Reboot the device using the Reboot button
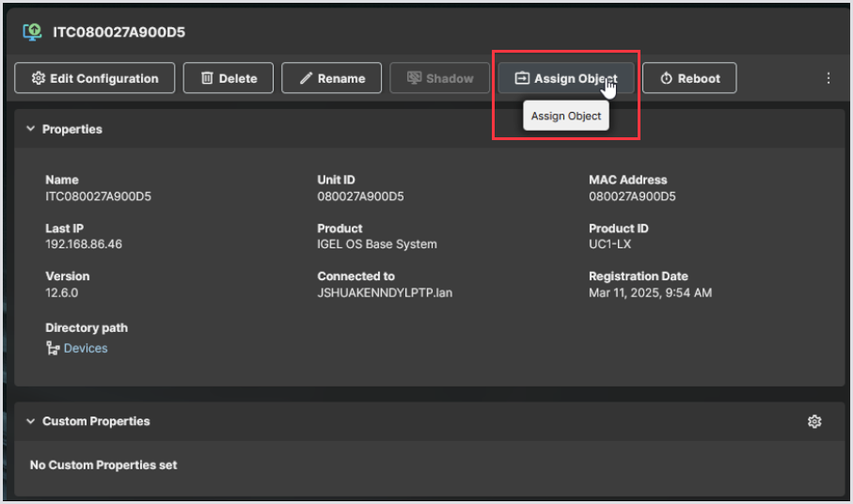The height and width of the screenshot is (504, 853). point(688,79)
